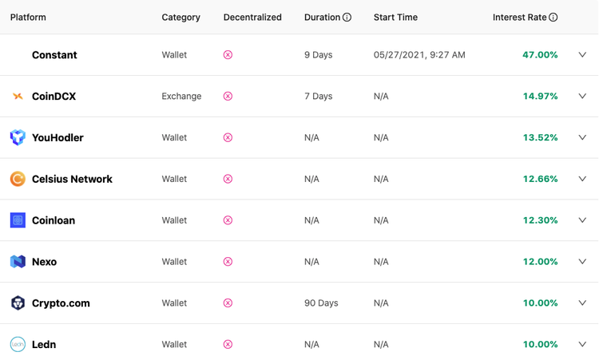Click Constant's not-decentralized X icon
Viewport: 599px width, 364px height.
tap(228, 55)
